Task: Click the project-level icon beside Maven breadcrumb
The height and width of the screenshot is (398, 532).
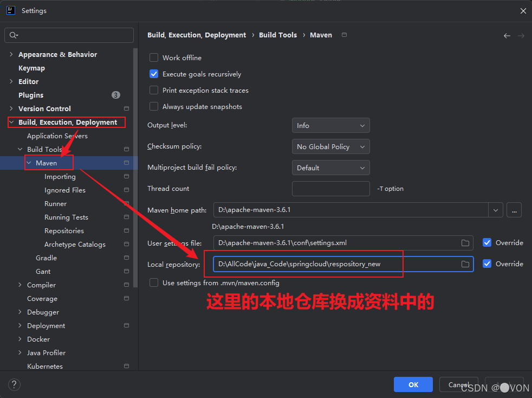Action: (344, 35)
